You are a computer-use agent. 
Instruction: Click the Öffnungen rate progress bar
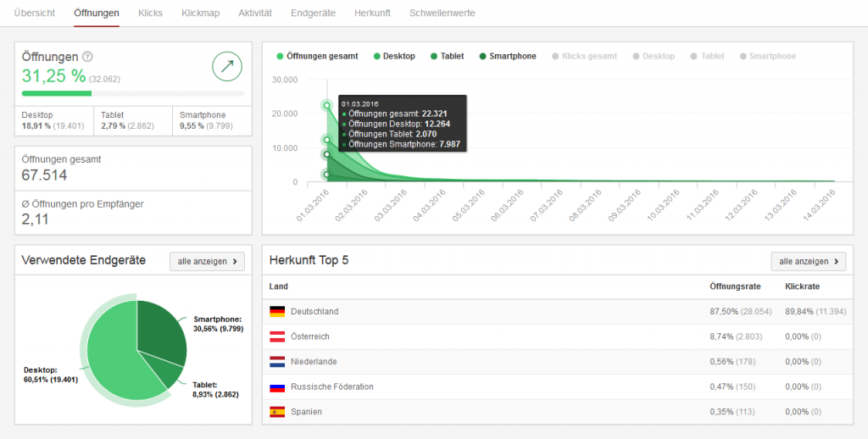pyautogui.click(x=133, y=93)
